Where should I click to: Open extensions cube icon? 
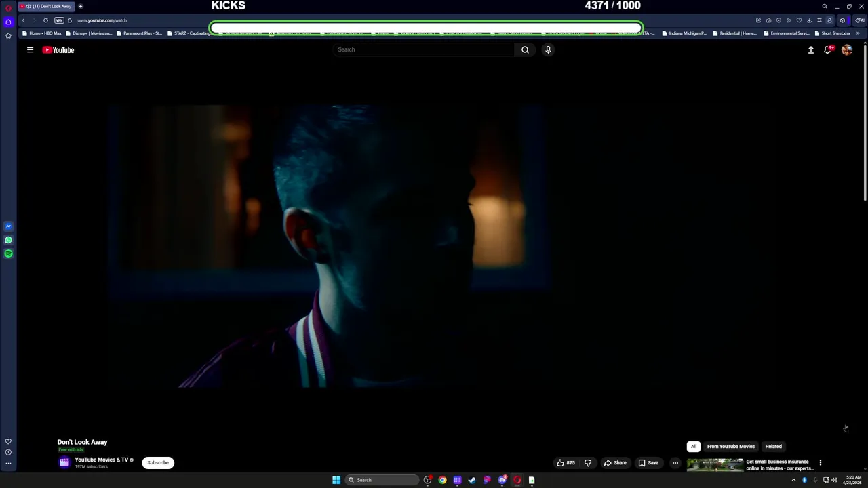(x=842, y=20)
